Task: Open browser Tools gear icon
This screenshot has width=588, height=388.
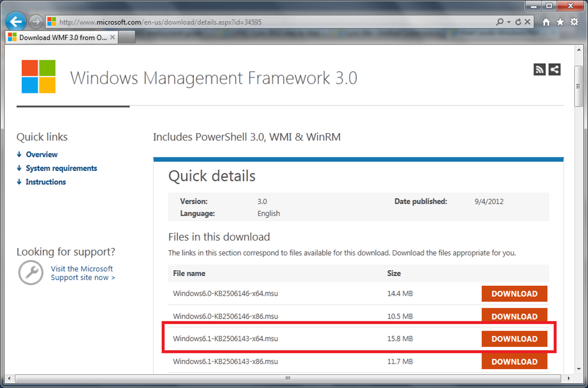Action: 574,22
